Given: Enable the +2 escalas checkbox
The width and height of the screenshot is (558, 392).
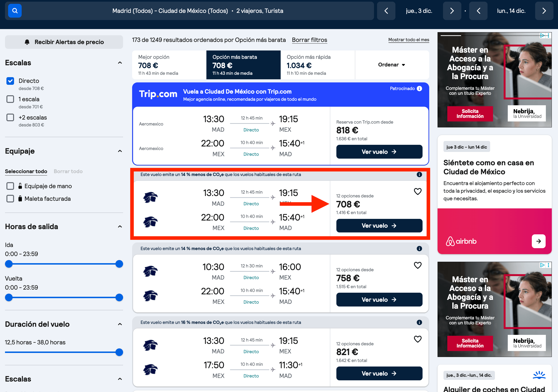Looking at the screenshot, I should pyautogui.click(x=10, y=117).
